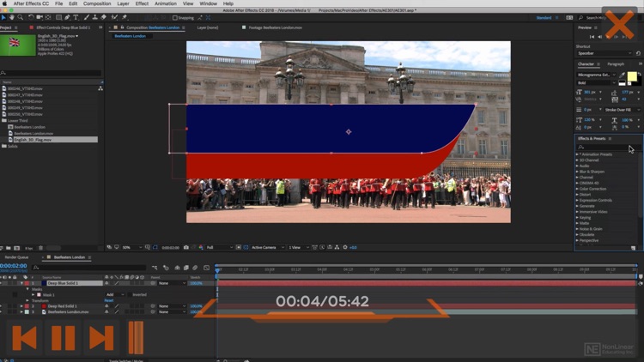Click the new folder icon in Project panel
Screen dimensions: 644x362
[9, 248]
